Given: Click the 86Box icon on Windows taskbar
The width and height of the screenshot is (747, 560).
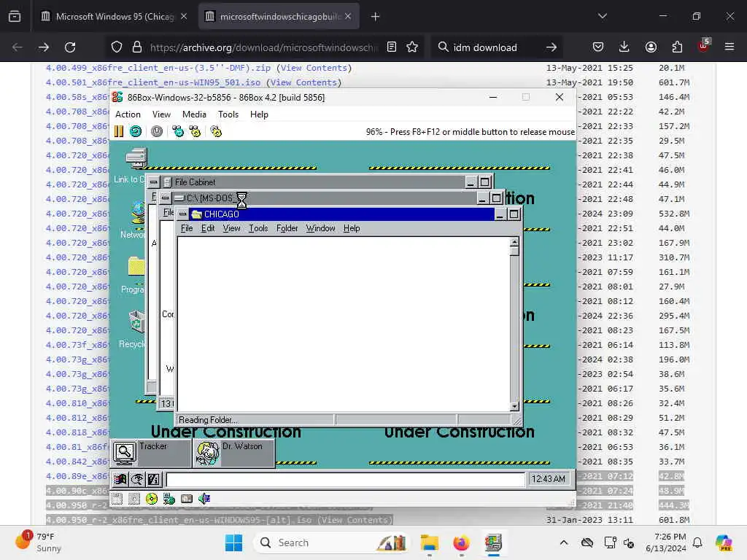Looking at the screenshot, I should click(494, 542).
